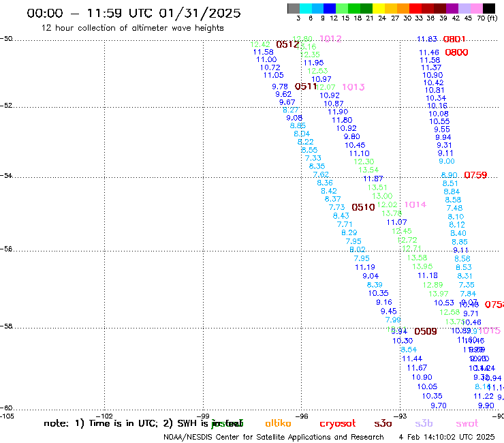Click the orange legend swatch before 30
This screenshot has width=504, height=443.
(x=403, y=8)
